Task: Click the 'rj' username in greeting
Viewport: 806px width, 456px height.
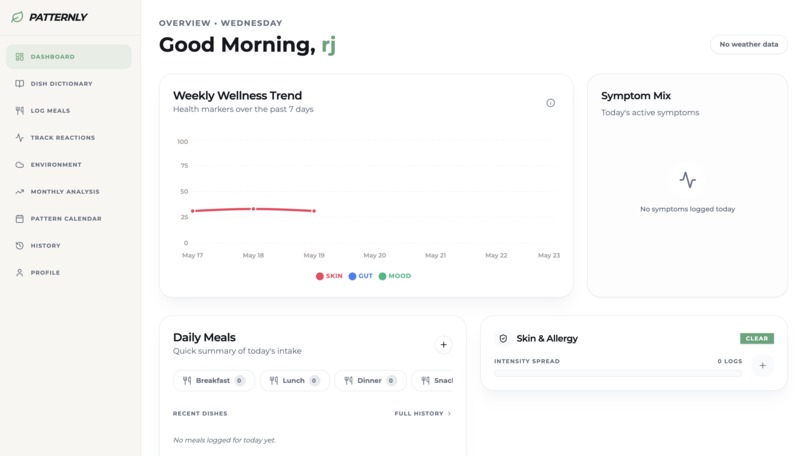Action: tap(329, 45)
